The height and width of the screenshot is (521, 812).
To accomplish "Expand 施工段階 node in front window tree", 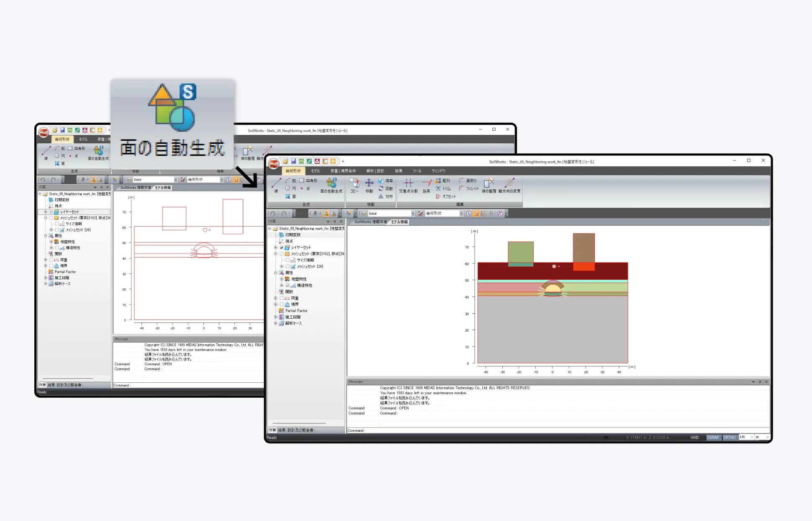I will click(x=276, y=317).
